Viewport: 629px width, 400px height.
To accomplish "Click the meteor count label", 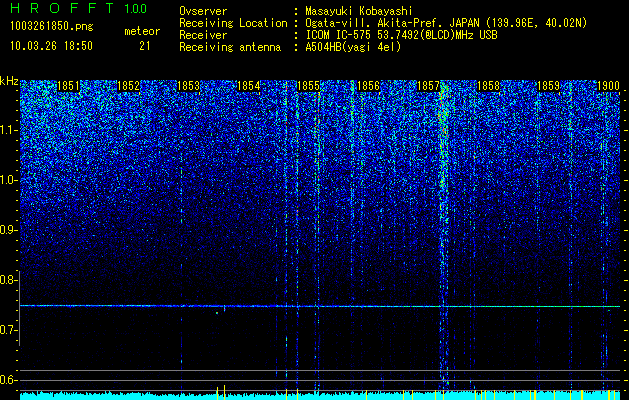I will tap(142, 31).
